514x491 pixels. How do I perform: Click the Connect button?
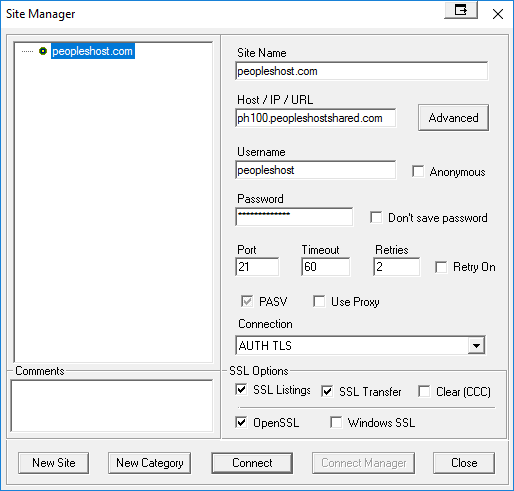point(252,463)
